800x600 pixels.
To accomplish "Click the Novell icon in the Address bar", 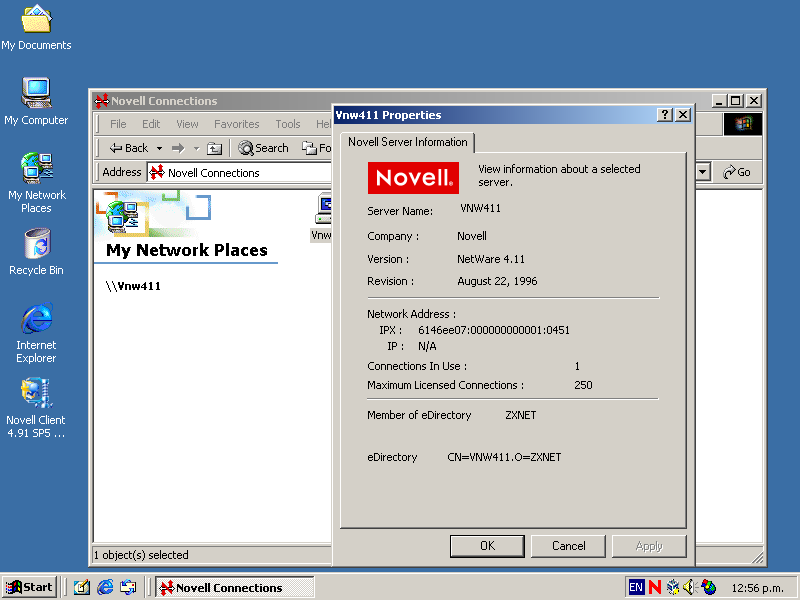I will 157,172.
